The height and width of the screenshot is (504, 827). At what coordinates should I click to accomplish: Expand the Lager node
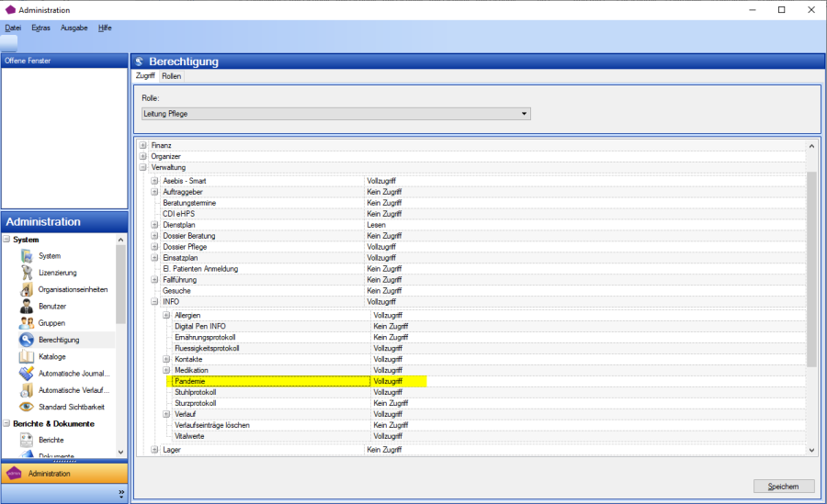coord(154,450)
